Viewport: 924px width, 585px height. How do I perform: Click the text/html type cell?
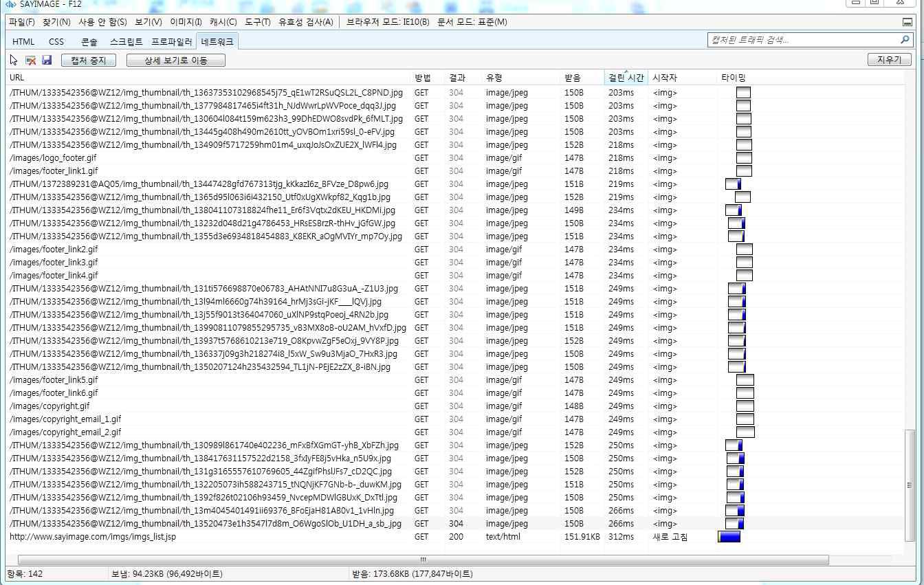[x=503, y=537]
